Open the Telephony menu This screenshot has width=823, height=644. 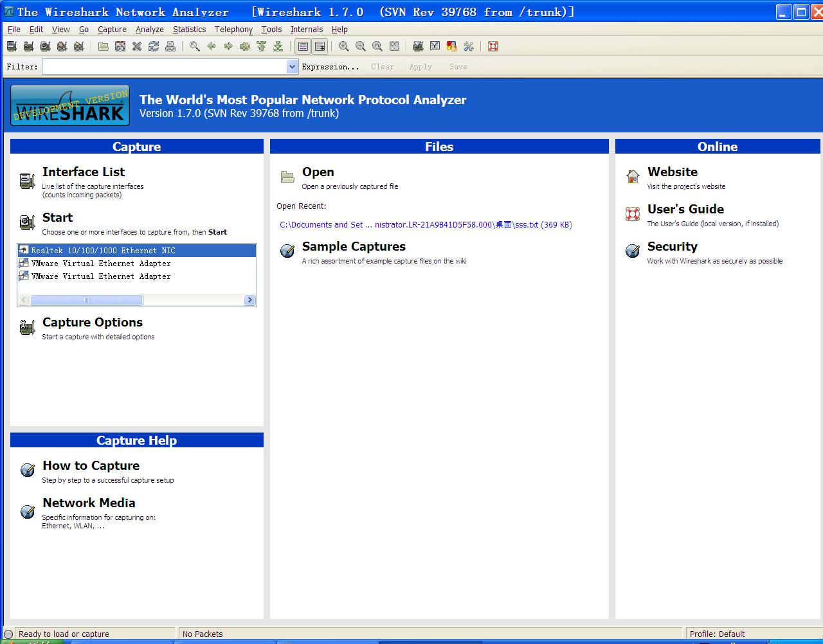[x=233, y=29]
